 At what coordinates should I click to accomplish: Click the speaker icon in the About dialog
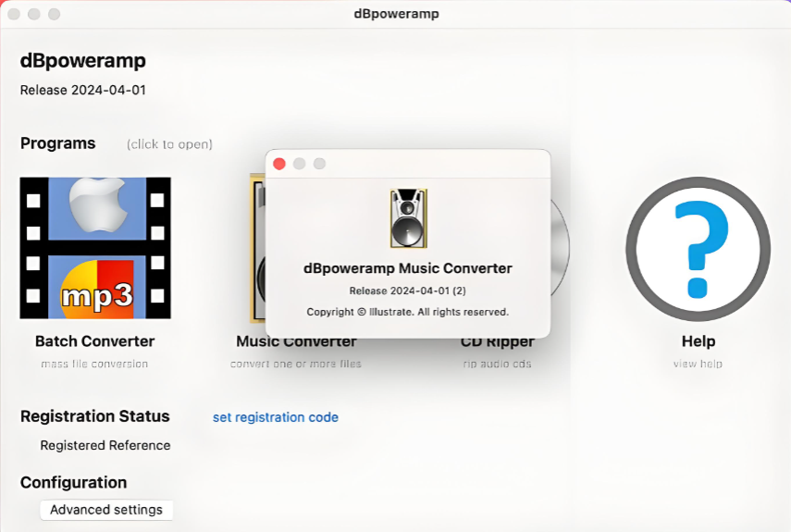(x=409, y=218)
